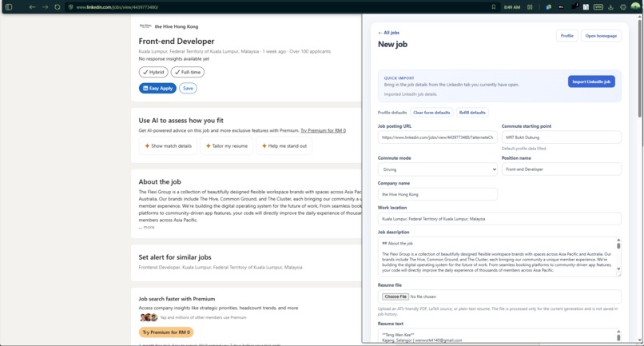Click the Job description scroll up arrow
Image resolution: width=644 pixels, height=346 pixels.
[x=618, y=240]
